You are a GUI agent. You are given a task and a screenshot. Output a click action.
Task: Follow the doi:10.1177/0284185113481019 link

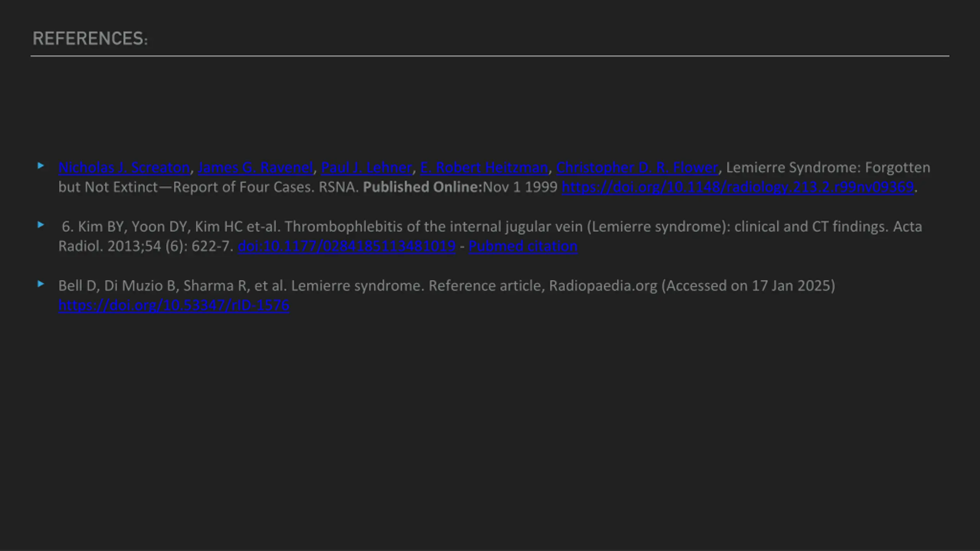346,246
